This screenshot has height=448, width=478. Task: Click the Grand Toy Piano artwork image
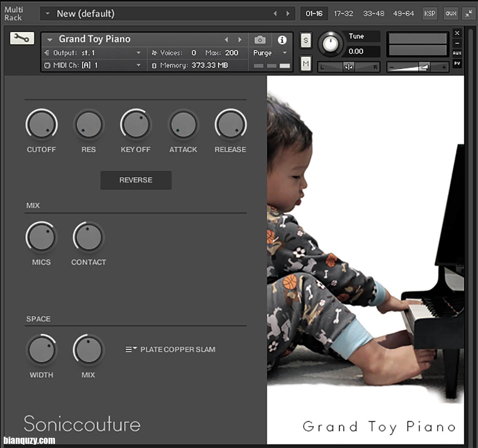click(x=365, y=259)
